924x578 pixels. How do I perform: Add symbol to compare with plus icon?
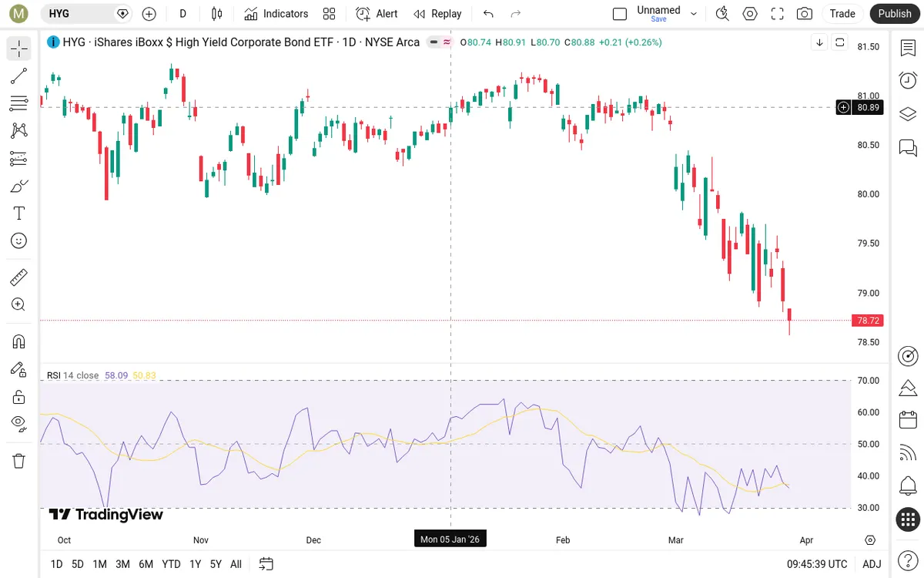pyautogui.click(x=149, y=14)
